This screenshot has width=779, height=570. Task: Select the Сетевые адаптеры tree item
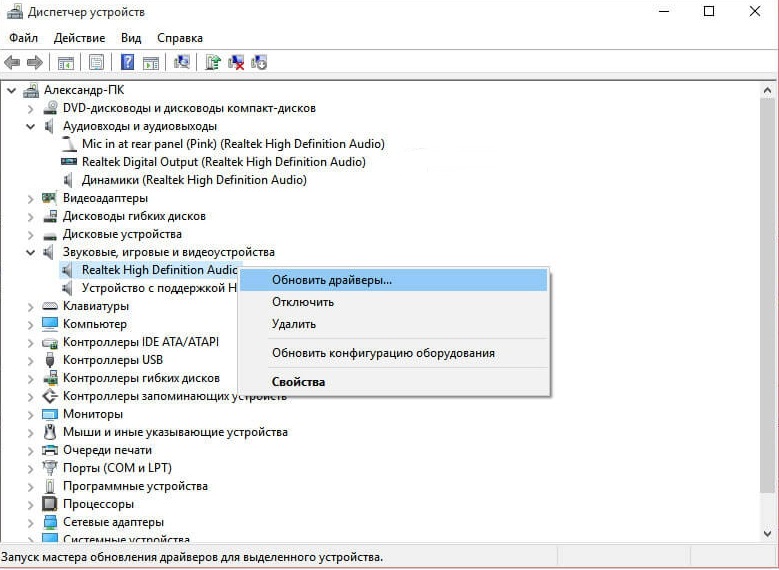coord(113,522)
